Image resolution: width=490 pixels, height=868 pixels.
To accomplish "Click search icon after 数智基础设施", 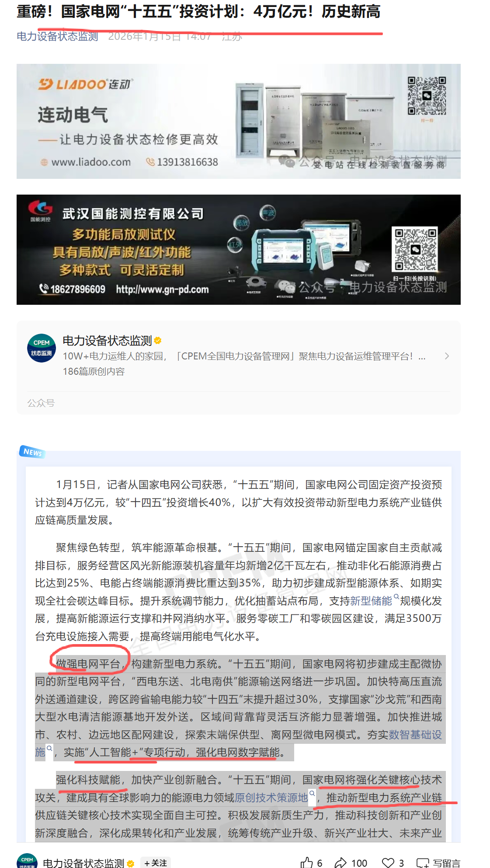I will [49, 748].
